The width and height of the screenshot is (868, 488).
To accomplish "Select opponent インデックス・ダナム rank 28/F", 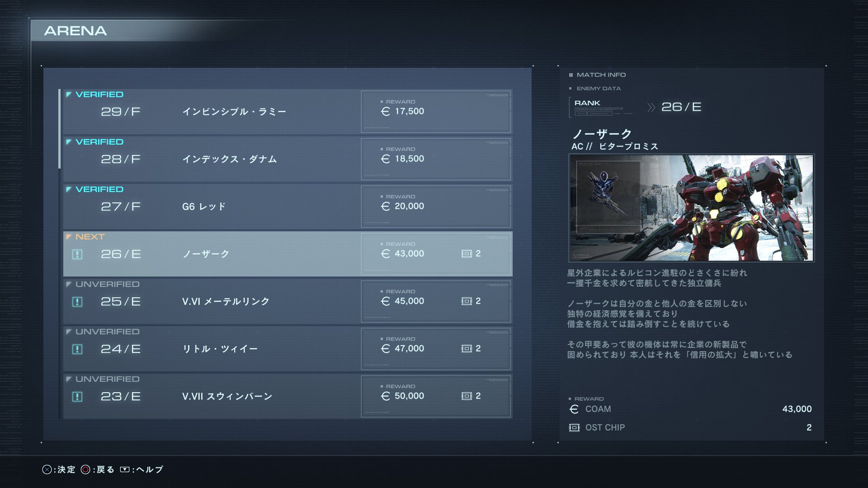I will [x=288, y=159].
